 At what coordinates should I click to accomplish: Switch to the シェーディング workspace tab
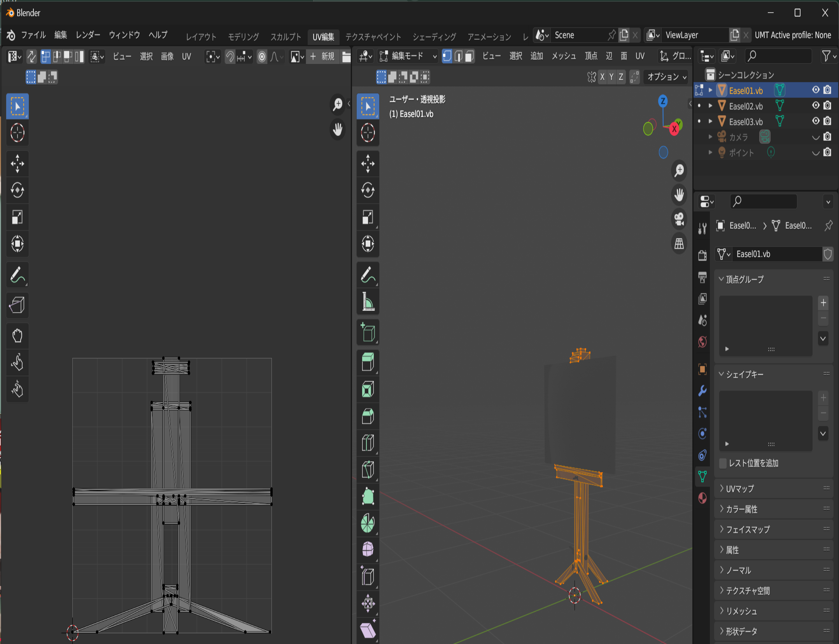[x=434, y=37]
